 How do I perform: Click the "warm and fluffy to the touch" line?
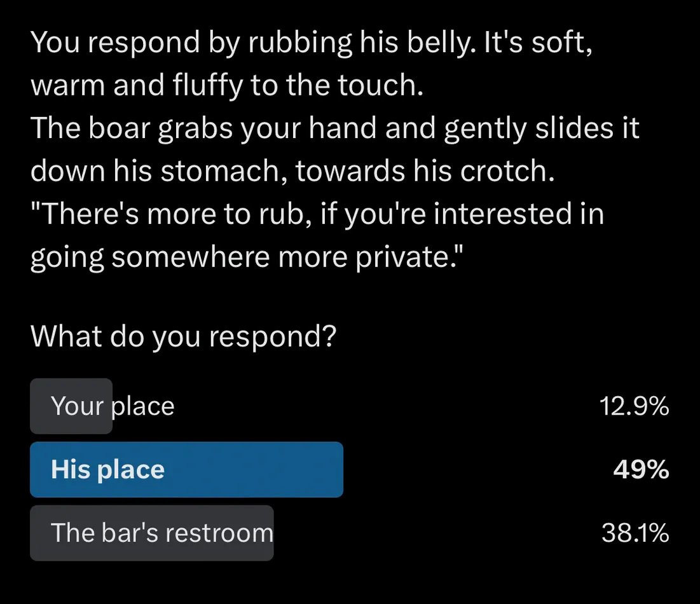coord(227,85)
